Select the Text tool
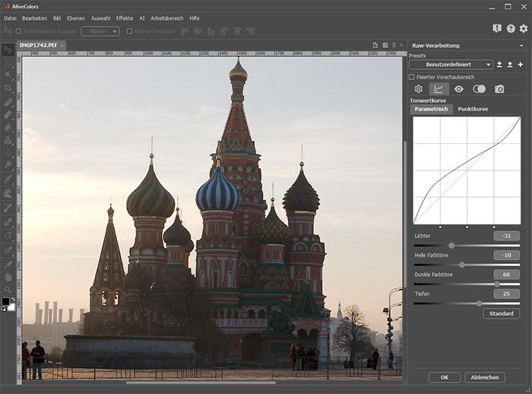This screenshot has width=532, height=394. [8, 235]
